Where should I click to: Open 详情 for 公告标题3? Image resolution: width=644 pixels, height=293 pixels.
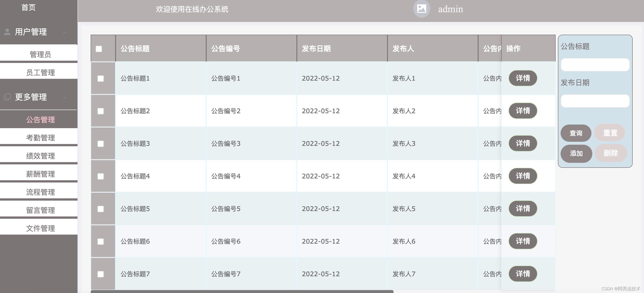tap(523, 143)
